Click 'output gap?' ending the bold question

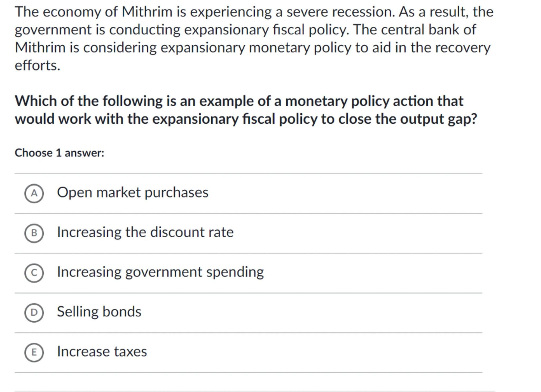click(x=439, y=119)
